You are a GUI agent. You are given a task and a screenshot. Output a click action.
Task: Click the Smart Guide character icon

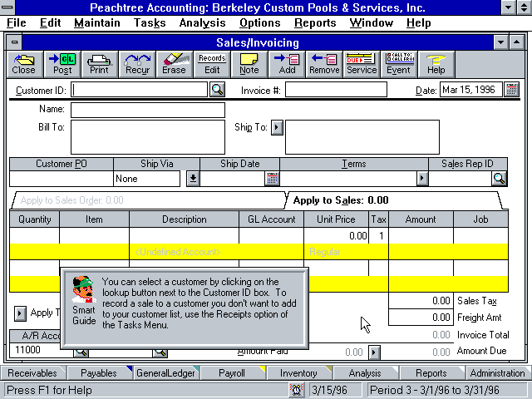point(84,289)
